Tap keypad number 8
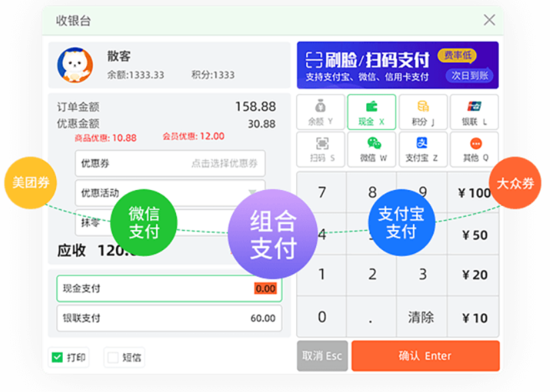 [x=372, y=193]
